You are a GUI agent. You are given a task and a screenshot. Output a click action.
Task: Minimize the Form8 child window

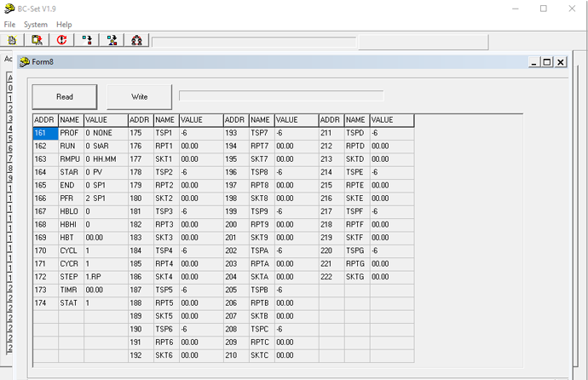(534, 62)
